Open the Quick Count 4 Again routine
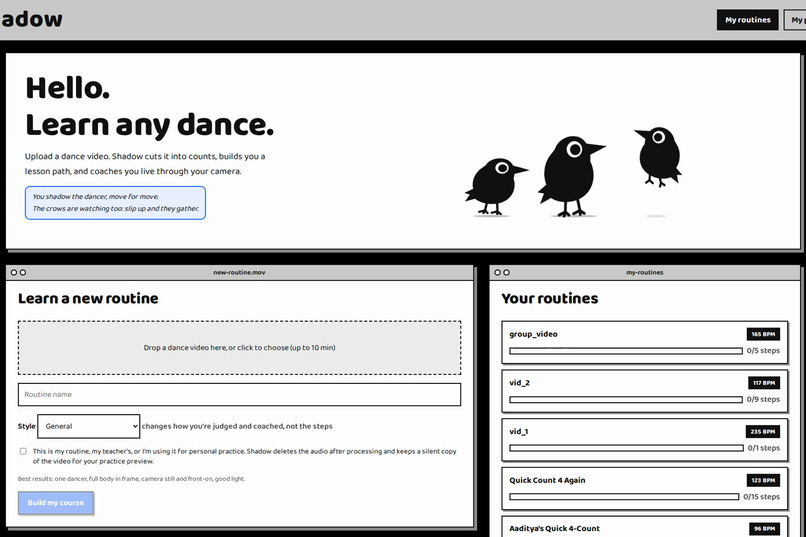Screen dimensions: 806x537 point(645,488)
